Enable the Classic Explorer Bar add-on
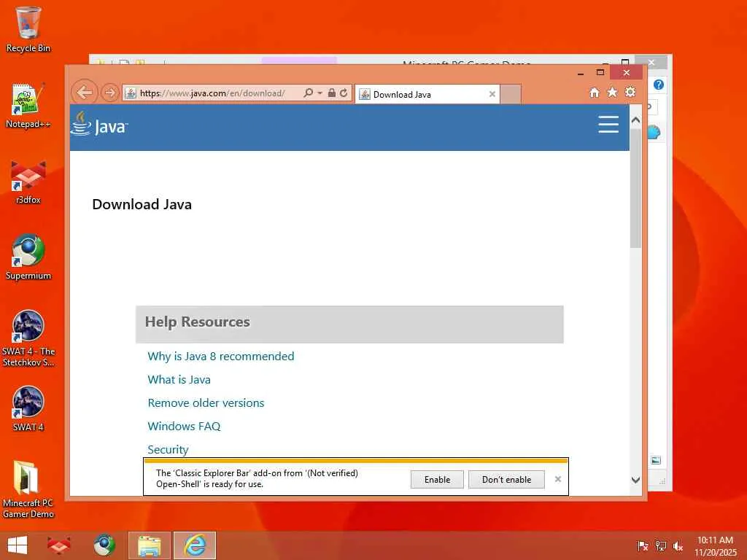Viewport: 747px width, 560px height. coord(437,480)
